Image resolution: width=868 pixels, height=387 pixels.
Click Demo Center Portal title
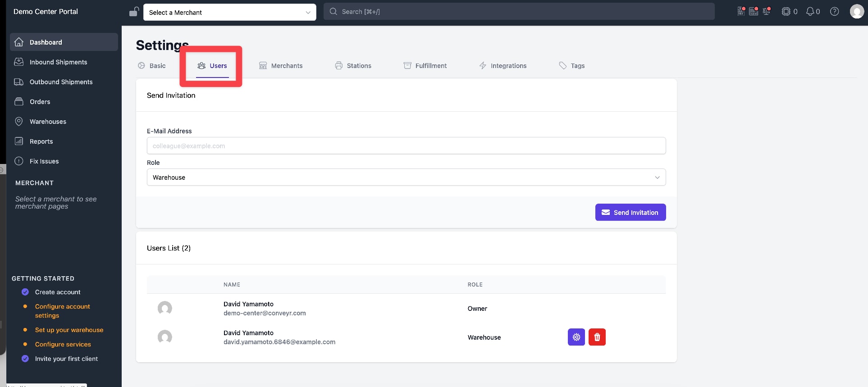(x=46, y=11)
